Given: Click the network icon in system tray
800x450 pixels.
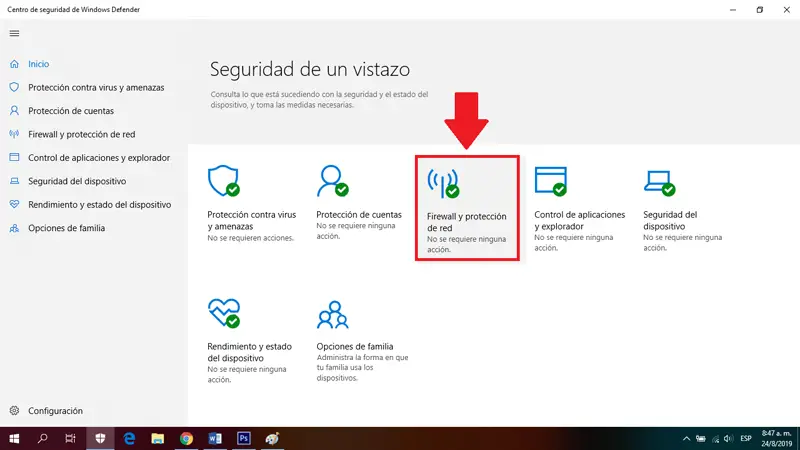Looking at the screenshot, I should pyautogui.click(x=715, y=439).
